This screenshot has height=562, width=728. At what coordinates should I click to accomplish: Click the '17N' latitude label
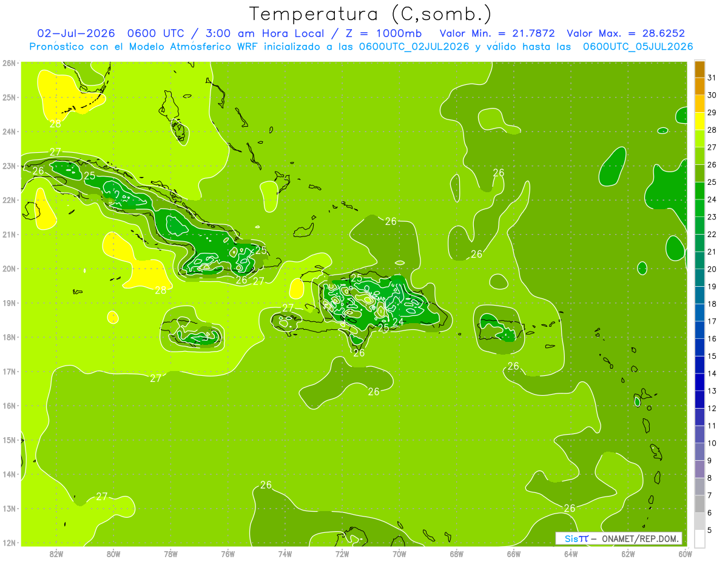(x=9, y=371)
